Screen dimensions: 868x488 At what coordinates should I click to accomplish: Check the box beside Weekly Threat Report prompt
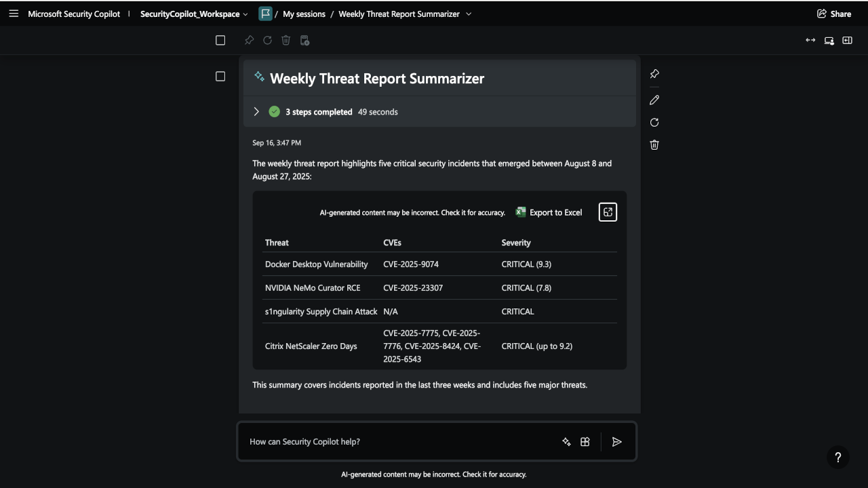(x=220, y=77)
